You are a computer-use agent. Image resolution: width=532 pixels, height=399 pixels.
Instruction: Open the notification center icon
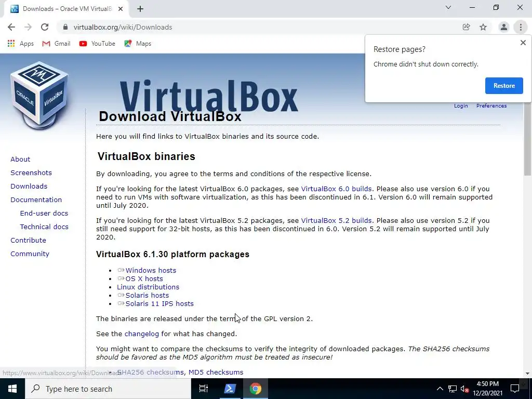click(515, 389)
